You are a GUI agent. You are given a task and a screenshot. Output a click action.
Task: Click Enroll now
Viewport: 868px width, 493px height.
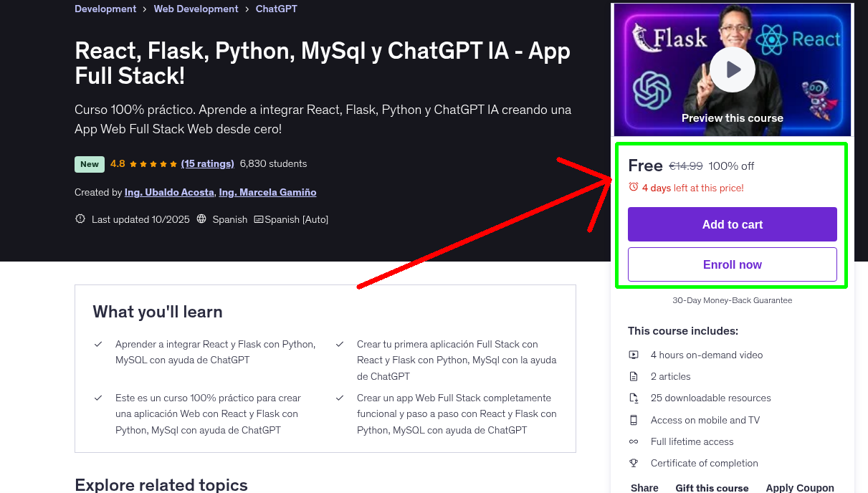[x=732, y=264]
